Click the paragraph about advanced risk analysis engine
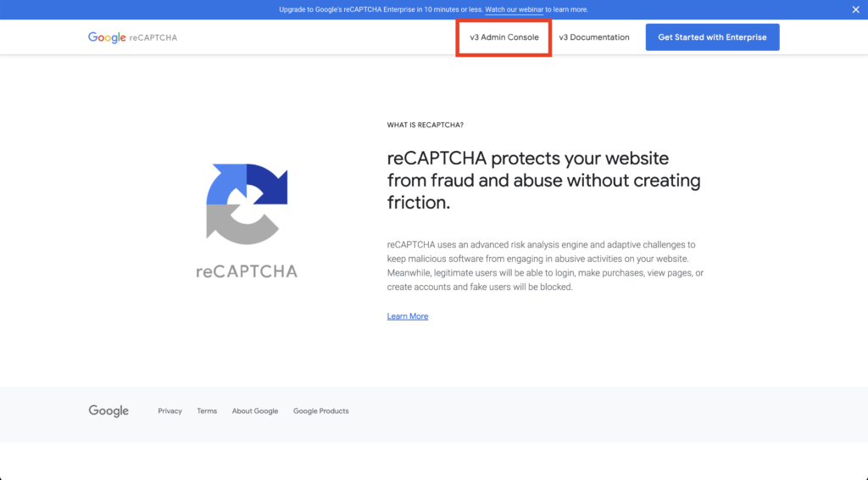This screenshot has width=868, height=480. click(545, 265)
